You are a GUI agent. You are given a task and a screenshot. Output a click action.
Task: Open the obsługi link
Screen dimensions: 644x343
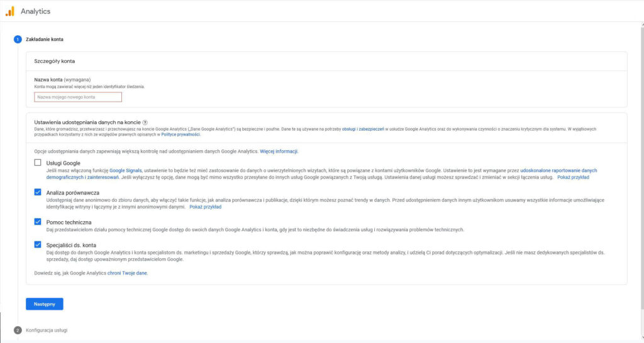[x=348, y=129]
